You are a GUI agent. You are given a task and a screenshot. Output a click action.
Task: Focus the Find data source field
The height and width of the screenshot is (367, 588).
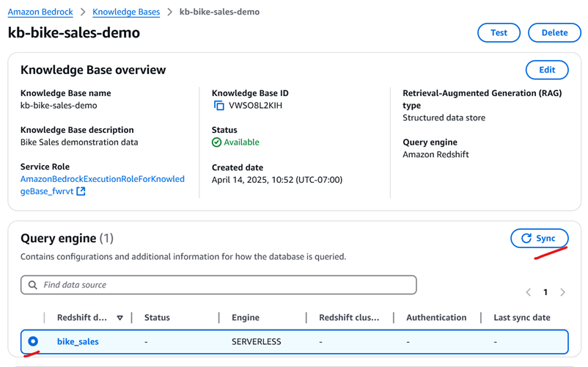220,285
